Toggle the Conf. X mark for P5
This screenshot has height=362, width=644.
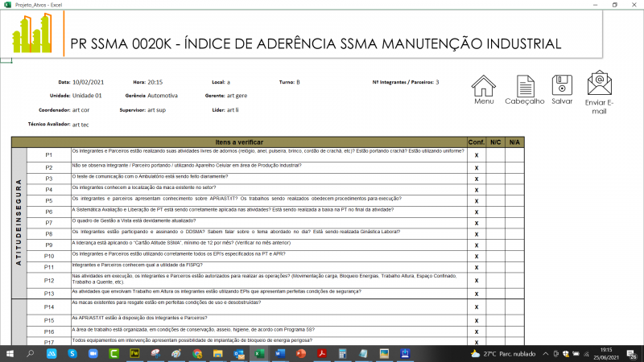click(x=477, y=200)
